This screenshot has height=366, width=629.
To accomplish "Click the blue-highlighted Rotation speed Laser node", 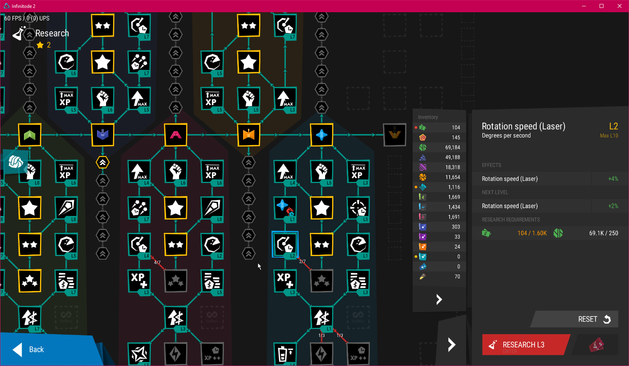I will click(285, 244).
